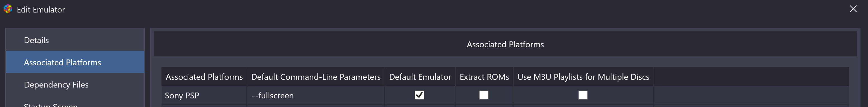Click the Default Command-Line Parameters column header
868x107 pixels.
click(316, 77)
